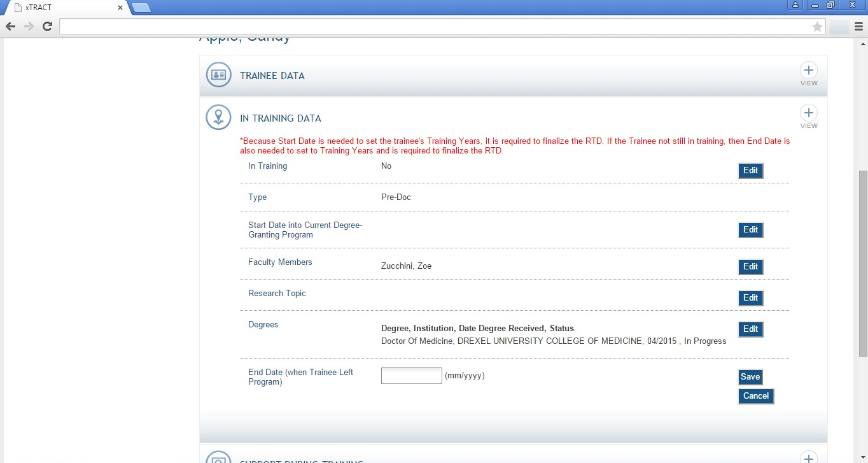Edit the Research Topic row
This screenshot has height=463, width=868.
tap(750, 298)
